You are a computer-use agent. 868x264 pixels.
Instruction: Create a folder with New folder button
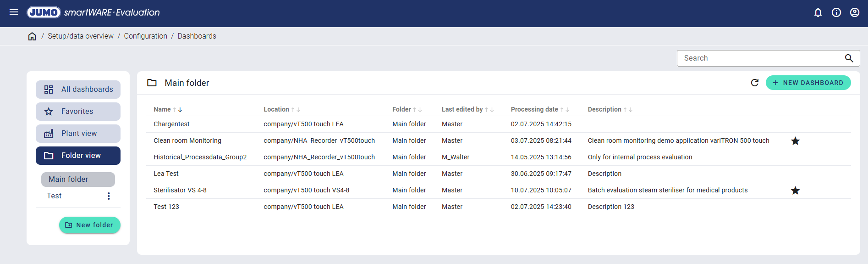[90, 225]
